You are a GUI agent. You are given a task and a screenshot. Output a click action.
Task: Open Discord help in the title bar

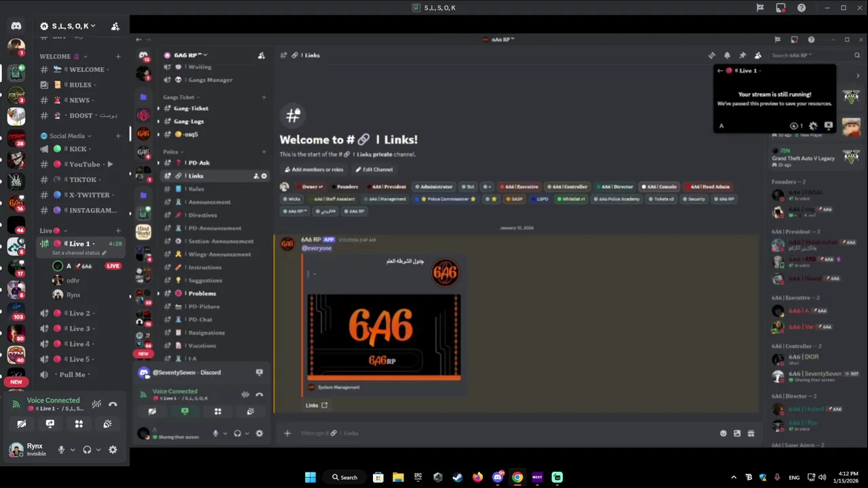802,8
